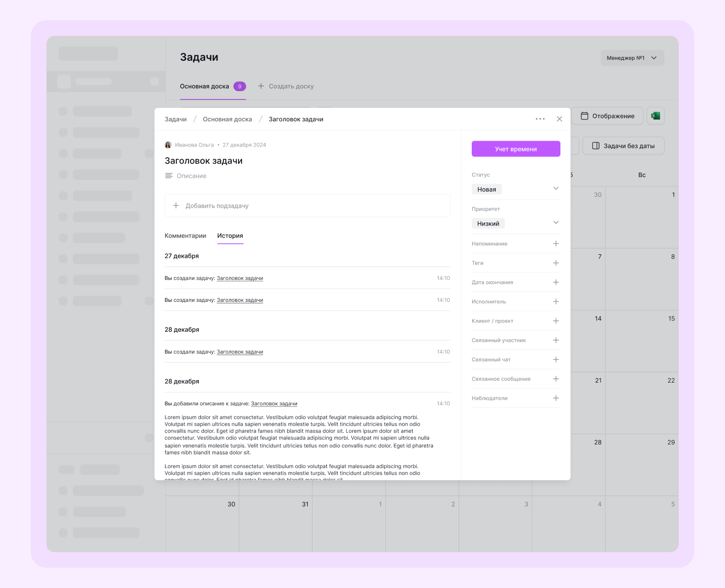Click the Excel export icon
Screen dimensions: 725x588
[x=655, y=116]
